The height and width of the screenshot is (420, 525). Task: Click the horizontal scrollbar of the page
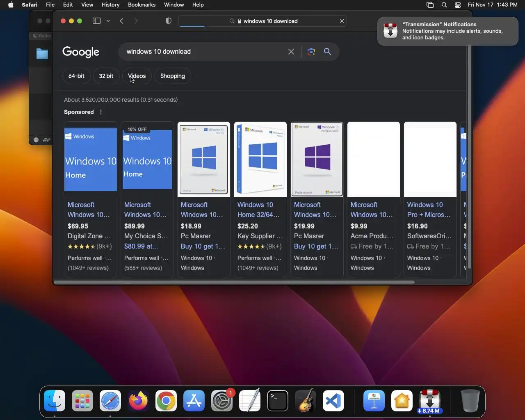click(234, 282)
